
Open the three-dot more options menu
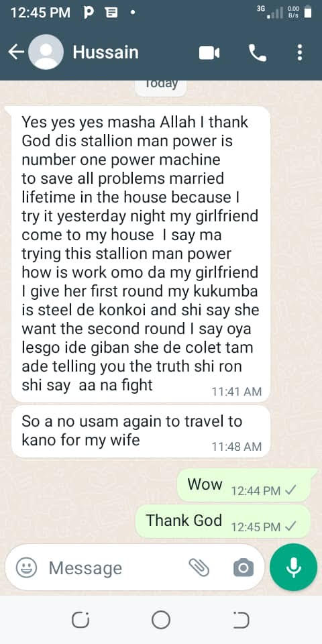(300, 52)
